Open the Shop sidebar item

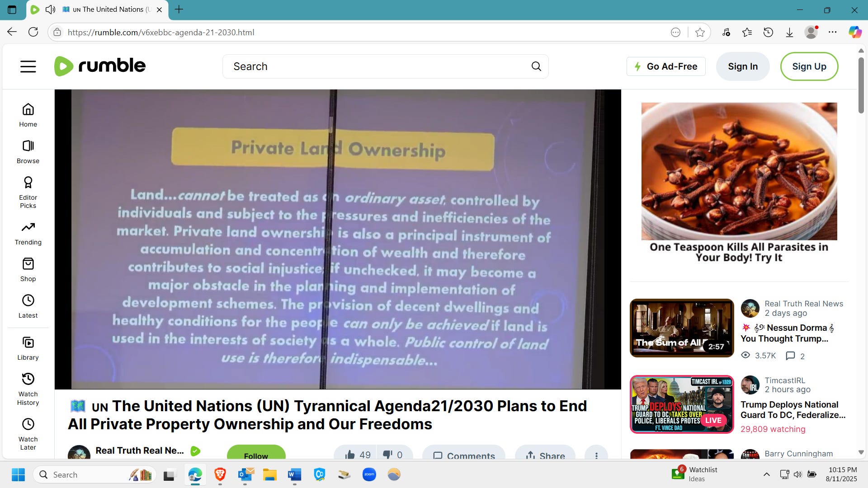pos(28,269)
